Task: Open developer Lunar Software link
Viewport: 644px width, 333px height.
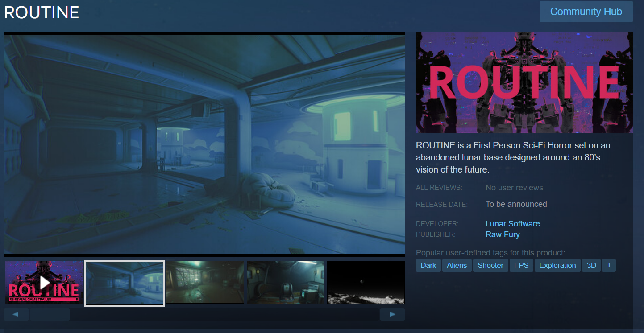Action: coord(512,224)
